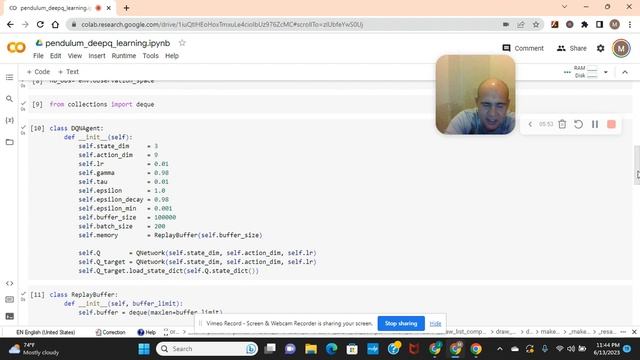This screenshot has width=640, height=360.
Task: Click the self.buffer_size value 100000
Action: click(x=165, y=218)
